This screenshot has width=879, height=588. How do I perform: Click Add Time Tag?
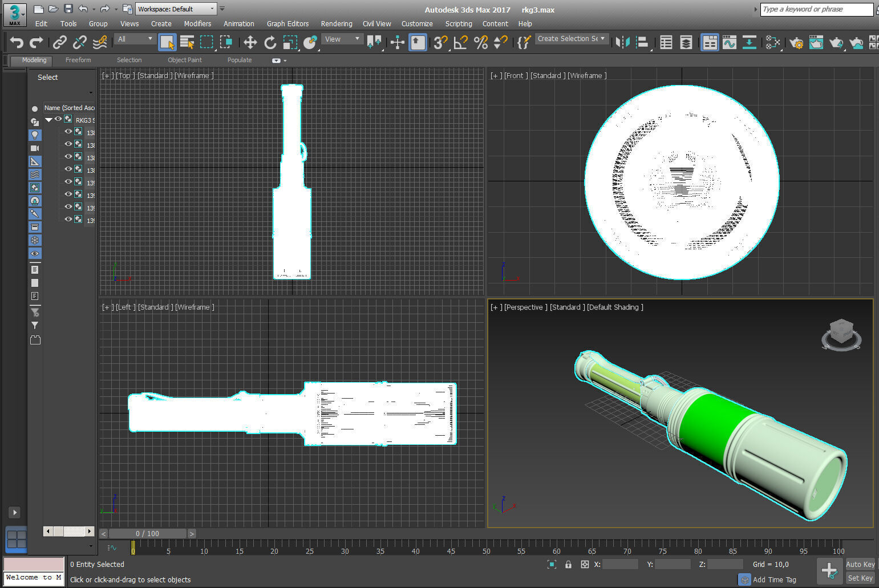[774, 579]
